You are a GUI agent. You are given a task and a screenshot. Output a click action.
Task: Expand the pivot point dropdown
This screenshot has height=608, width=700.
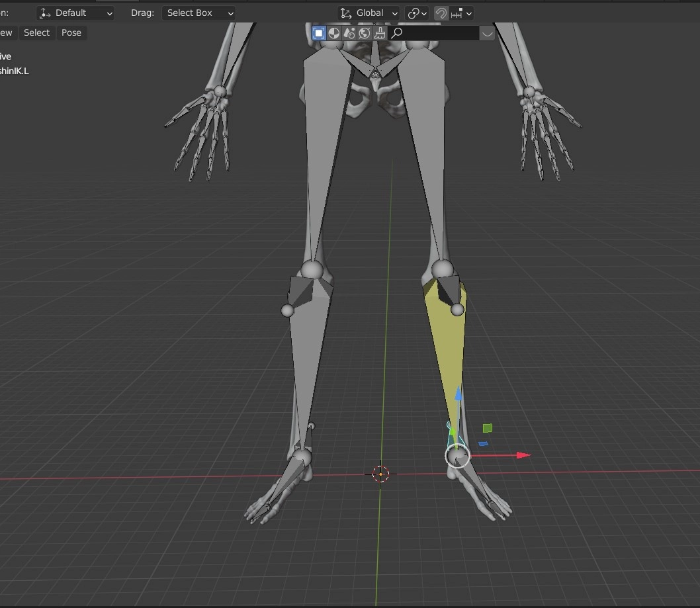(417, 13)
